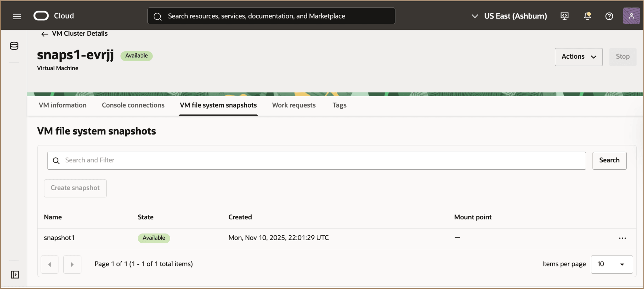Open the row actions menu for snapshot1

(623, 238)
